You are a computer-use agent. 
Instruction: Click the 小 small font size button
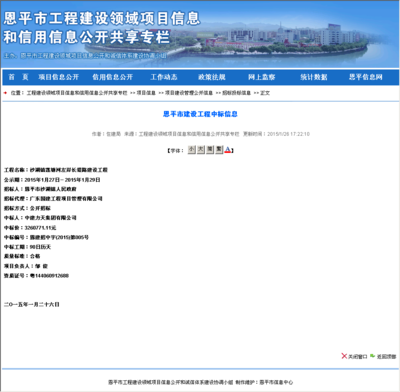point(192,150)
